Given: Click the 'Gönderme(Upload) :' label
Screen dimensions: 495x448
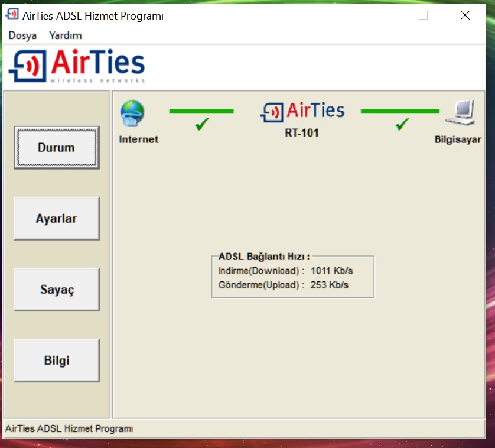Looking at the screenshot, I should click(262, 285).
